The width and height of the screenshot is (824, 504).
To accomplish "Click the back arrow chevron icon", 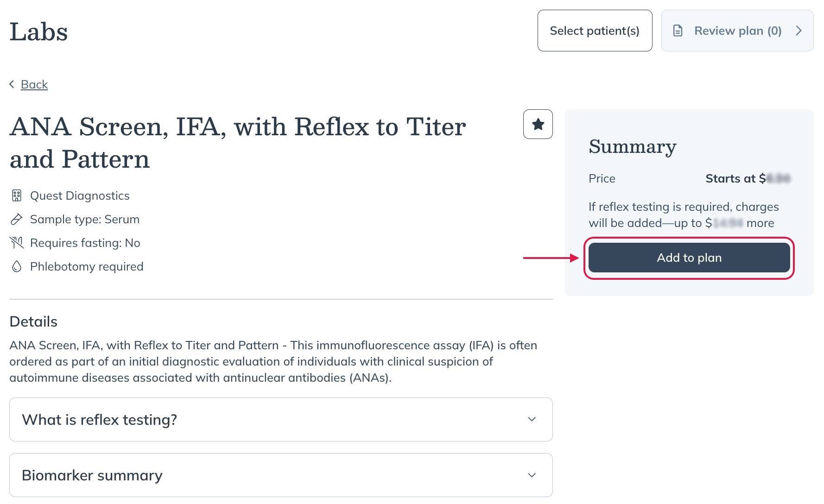I will [12, 84].
